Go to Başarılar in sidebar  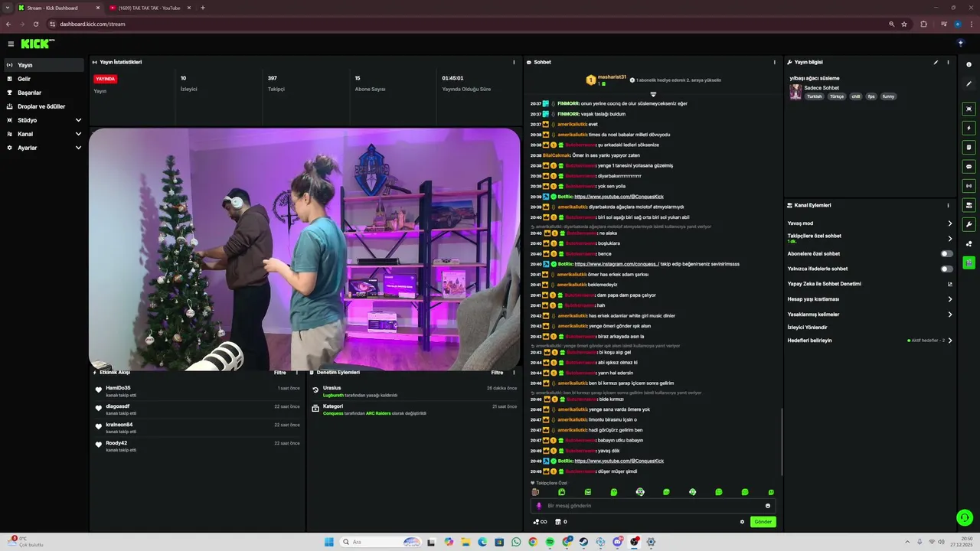(44, 93)
